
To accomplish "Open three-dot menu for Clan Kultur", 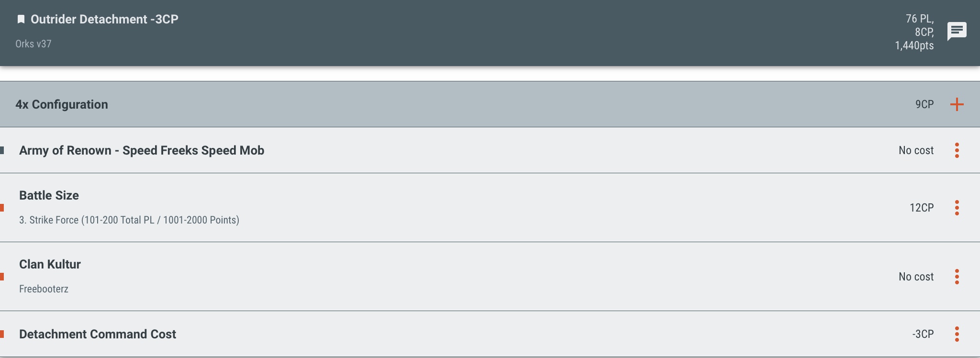I will click(x=957, y=277).
